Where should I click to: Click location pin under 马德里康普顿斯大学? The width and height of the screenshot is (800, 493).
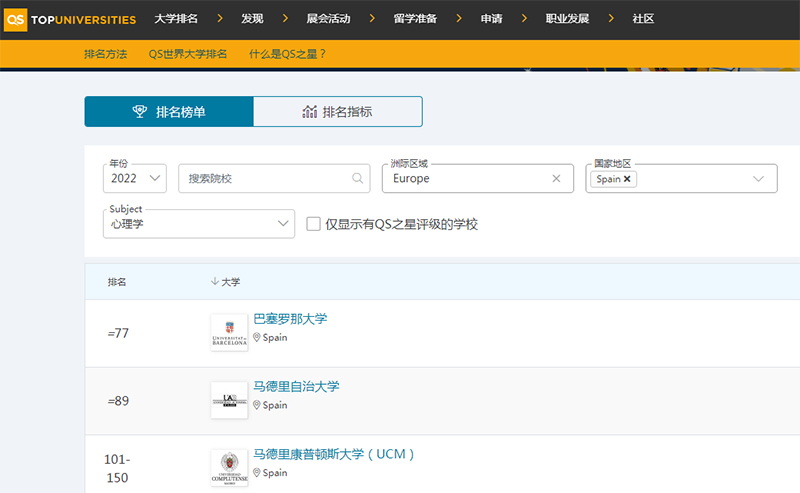tap(257, 472)
